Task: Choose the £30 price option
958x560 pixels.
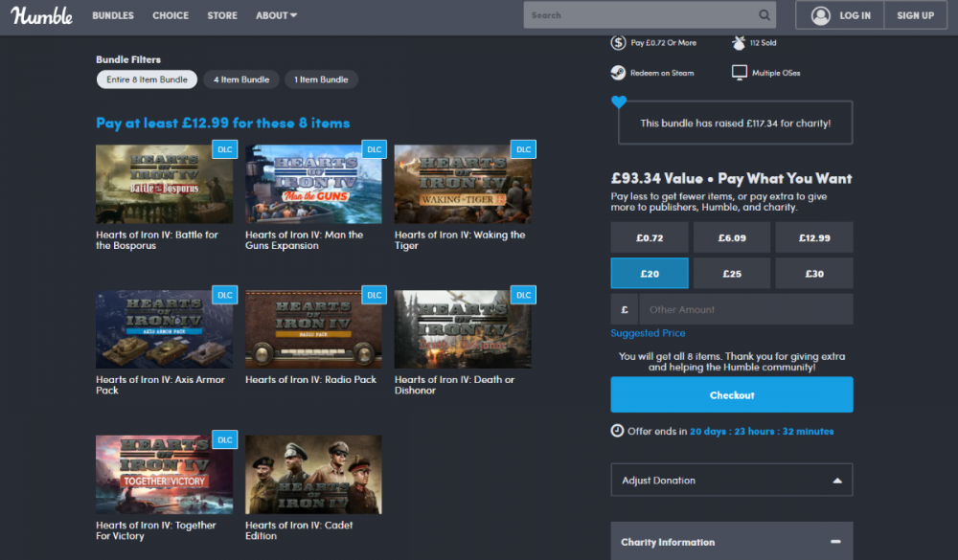Action: (x=814, y=273)
